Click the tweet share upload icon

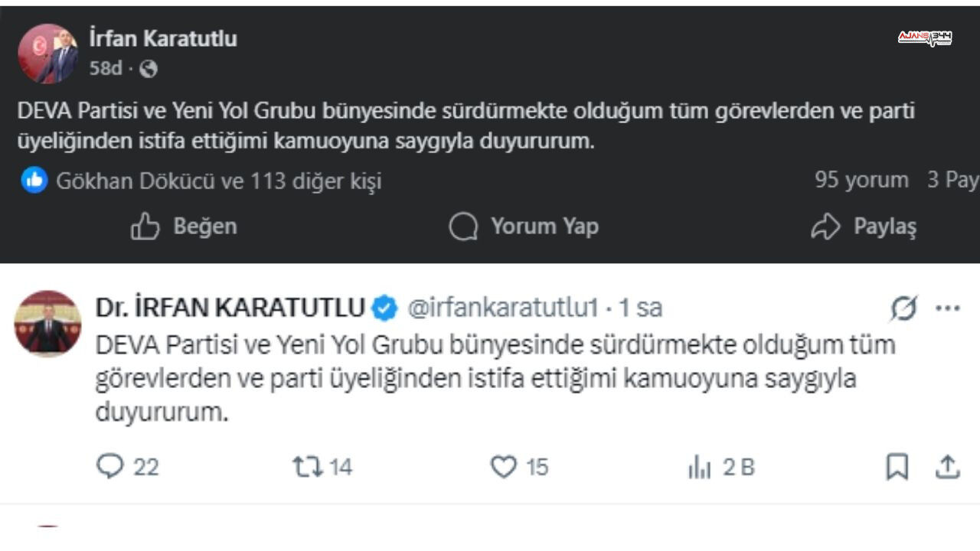[948, 467]
